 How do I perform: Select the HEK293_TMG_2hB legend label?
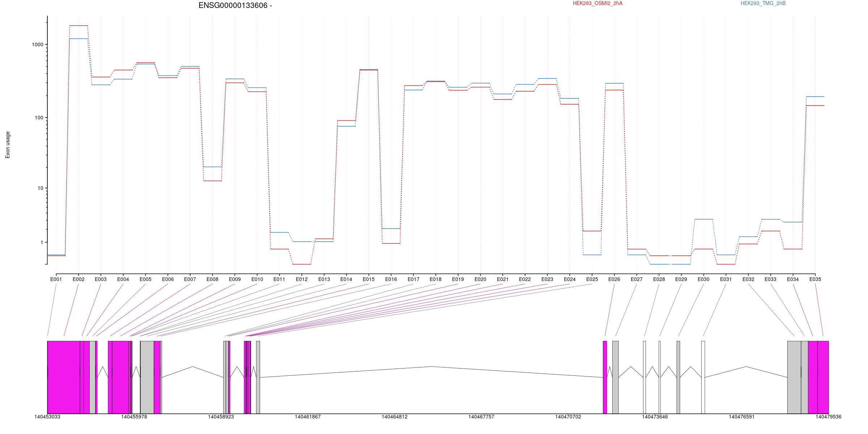(763, 3)
